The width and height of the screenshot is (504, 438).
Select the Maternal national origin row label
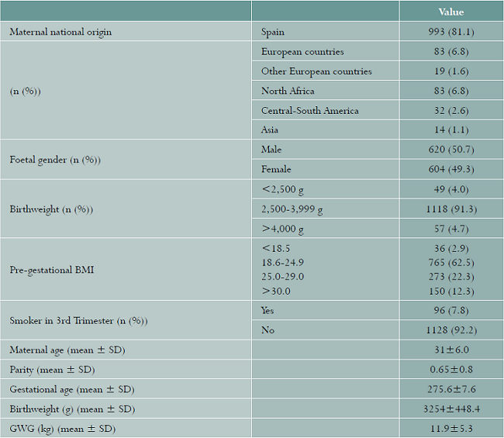[x=60, y=32]
